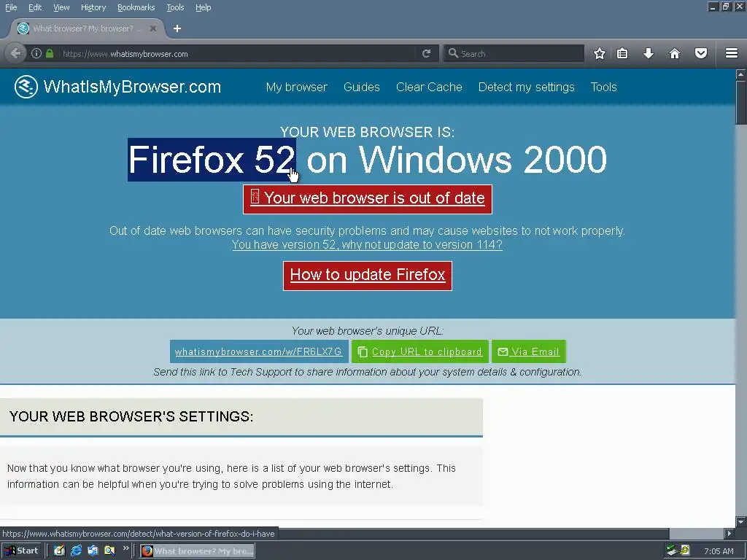This screenshot has height=560, width=747.
Task: Click the back arrow navigation button
Action: [16, 53]
